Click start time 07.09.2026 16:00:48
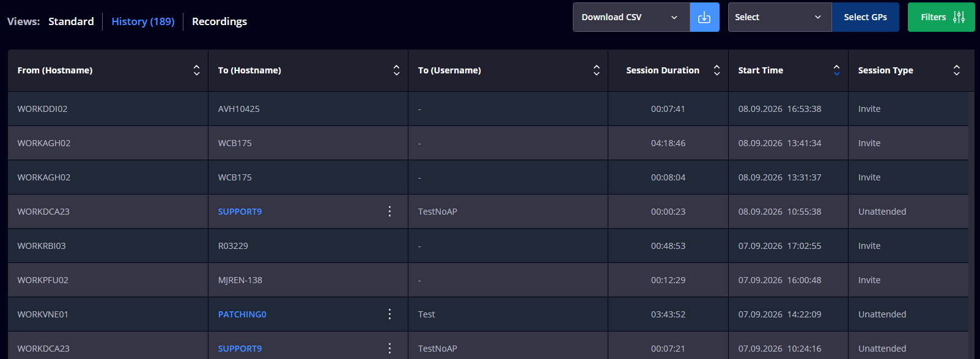Screen dimensions: 980x359 pyautogui.click(x=779, y=280)
